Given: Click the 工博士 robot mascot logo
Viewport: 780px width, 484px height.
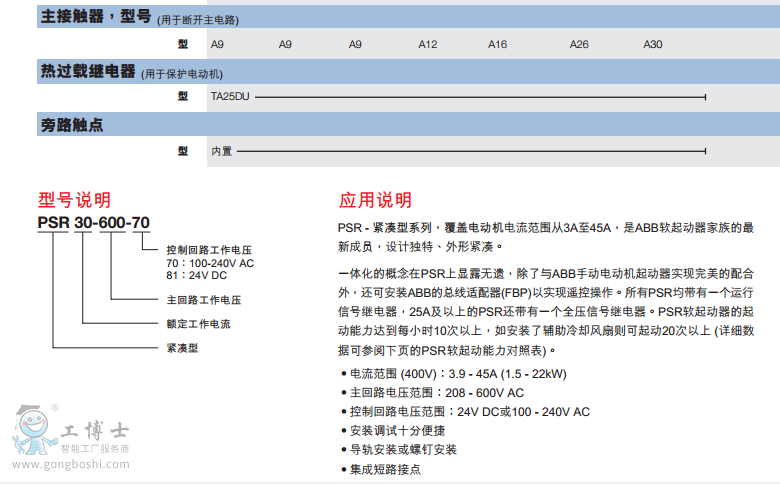Looking at the screenshot, I should click(x=34, y=433).
